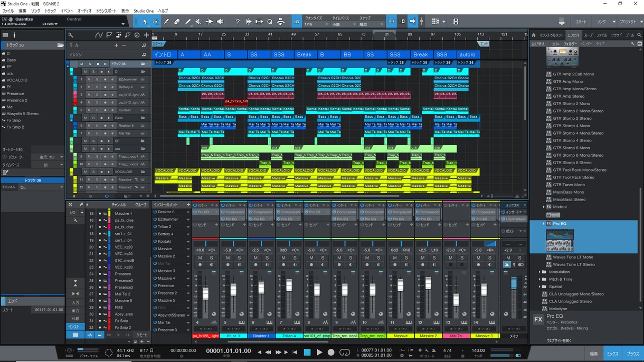Switch to the ループ browser tab
This screenshot has height=362, width=644.
coord(588,35)
